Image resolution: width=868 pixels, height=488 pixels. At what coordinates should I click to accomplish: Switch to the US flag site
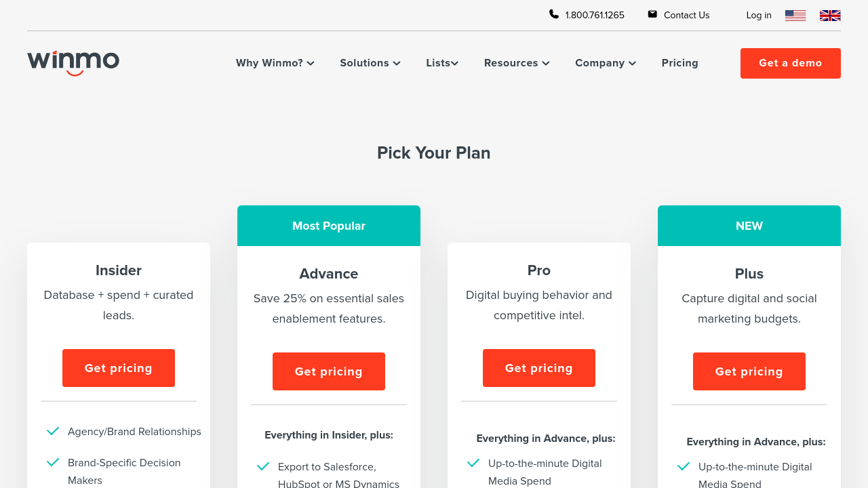[795, 16]
